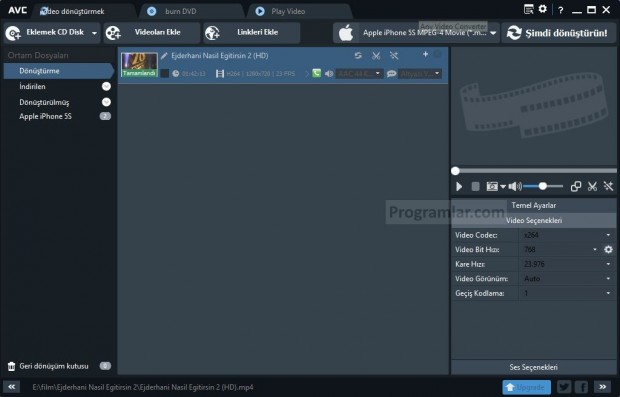Mute the preview speaker icon
620x397 pixels.
(514, 186)
